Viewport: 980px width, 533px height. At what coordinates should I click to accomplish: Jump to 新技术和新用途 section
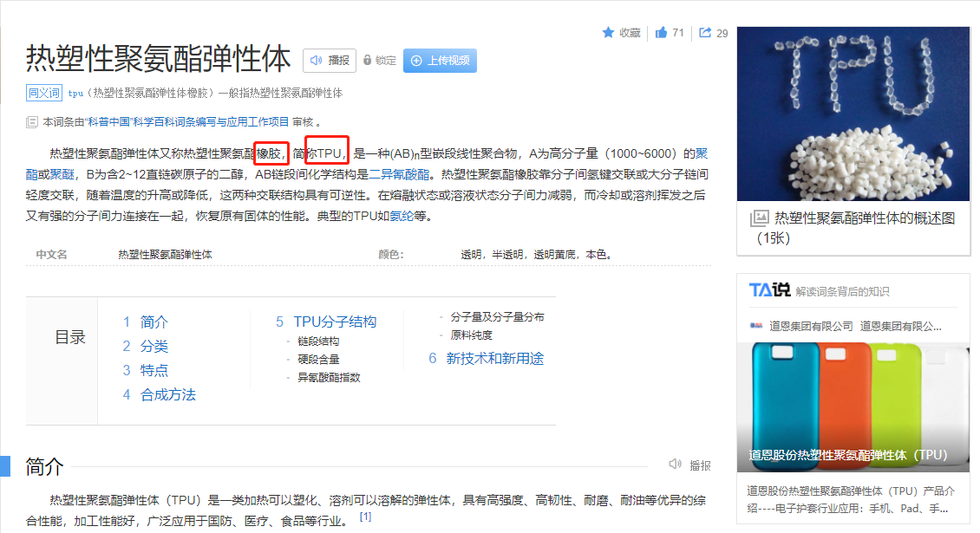(494, 359)
